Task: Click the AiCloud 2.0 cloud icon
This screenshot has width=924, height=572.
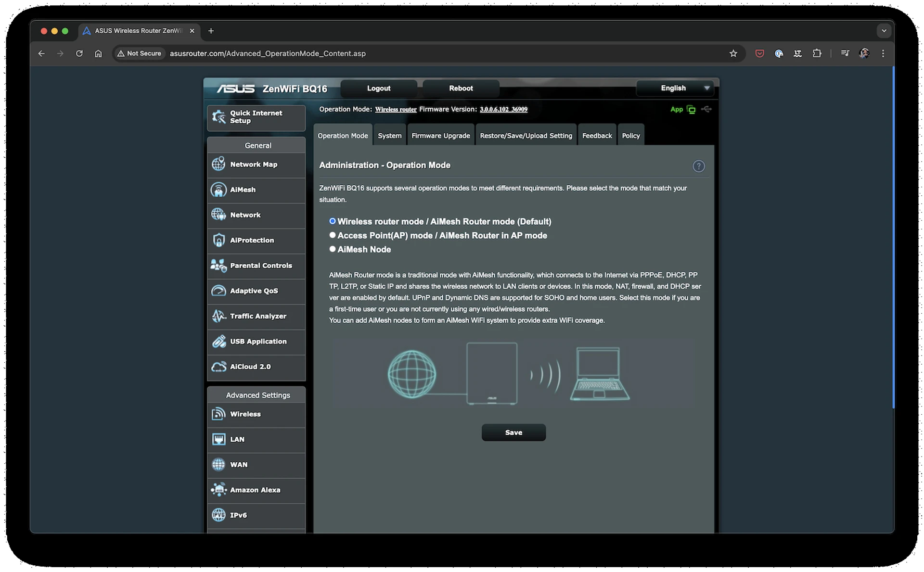Action: tap(218, 367)
